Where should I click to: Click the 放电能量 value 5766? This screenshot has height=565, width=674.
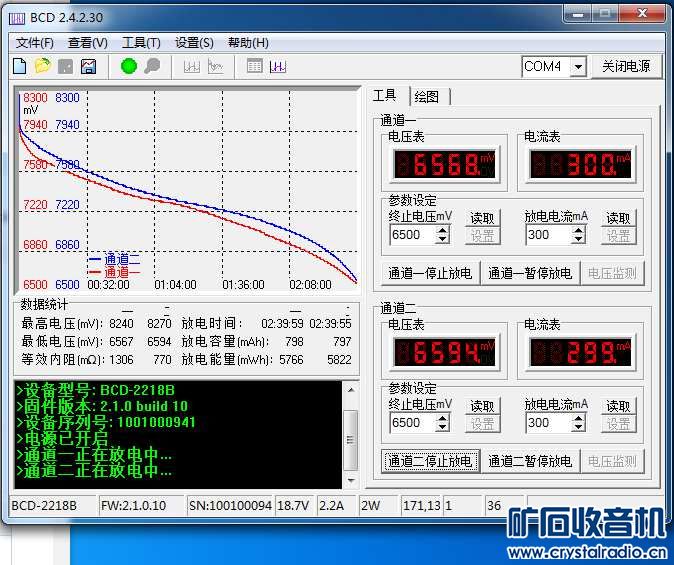pos(291,359)
